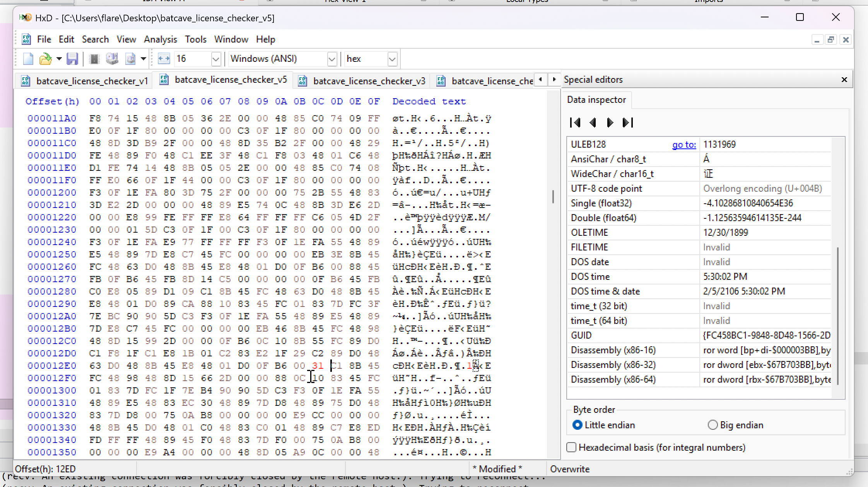Open the Search menu
The width and height of the screenshot is (868, 487).
[95, 39]
